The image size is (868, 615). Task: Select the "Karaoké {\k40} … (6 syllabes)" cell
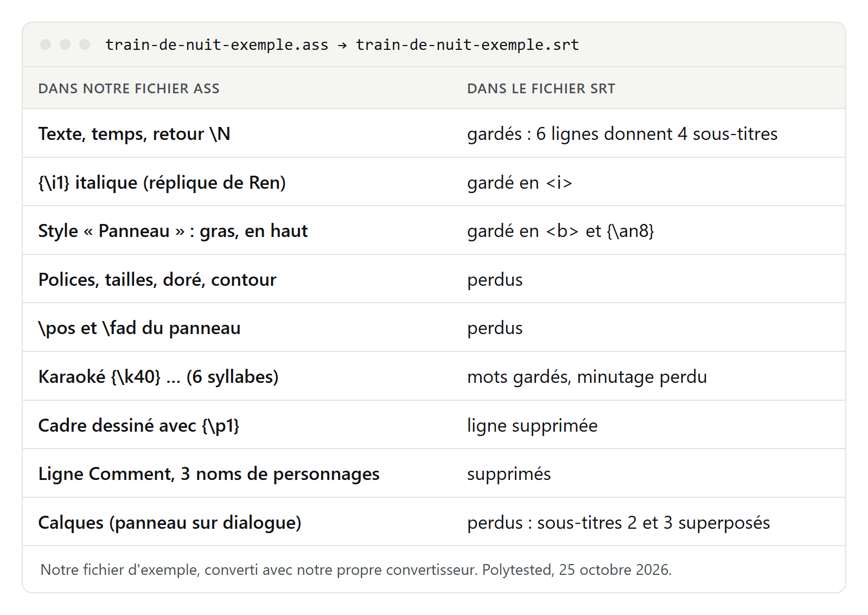coord(158,376)
